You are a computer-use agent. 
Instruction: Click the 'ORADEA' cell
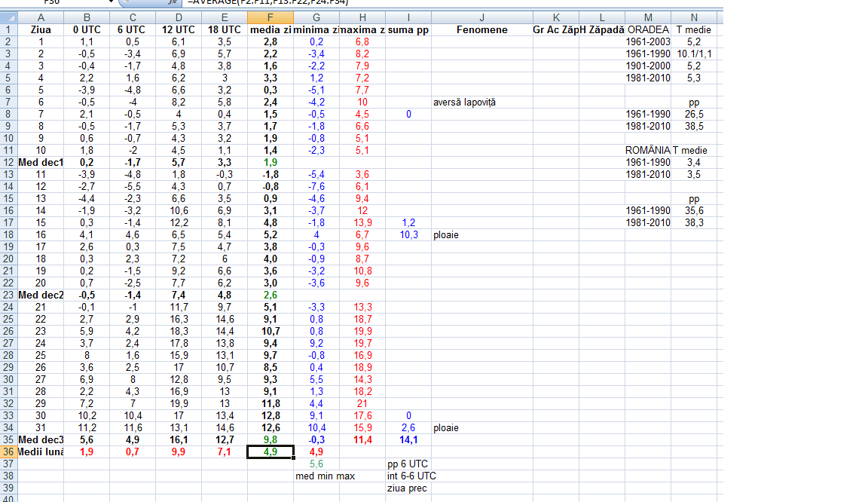648,30
